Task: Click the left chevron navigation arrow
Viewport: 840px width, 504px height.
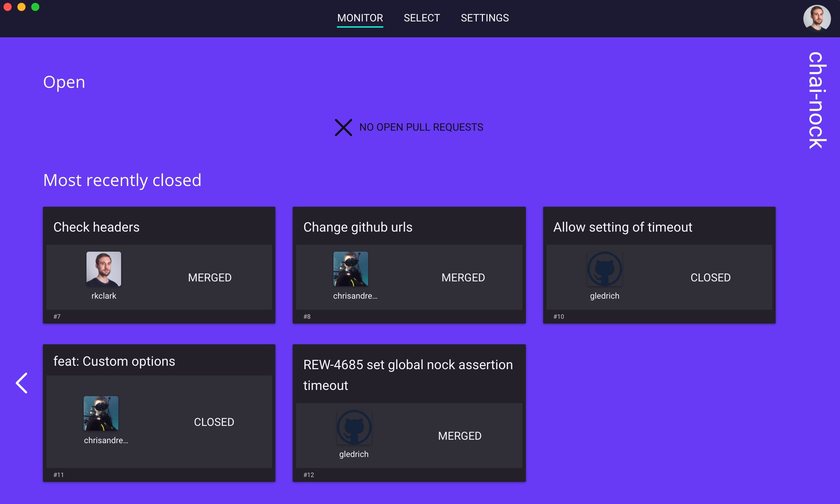Action: coord(22,383)
